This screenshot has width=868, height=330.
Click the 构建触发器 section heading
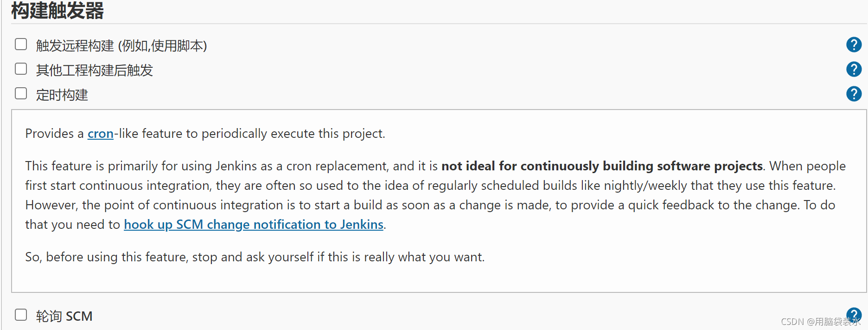57,11
